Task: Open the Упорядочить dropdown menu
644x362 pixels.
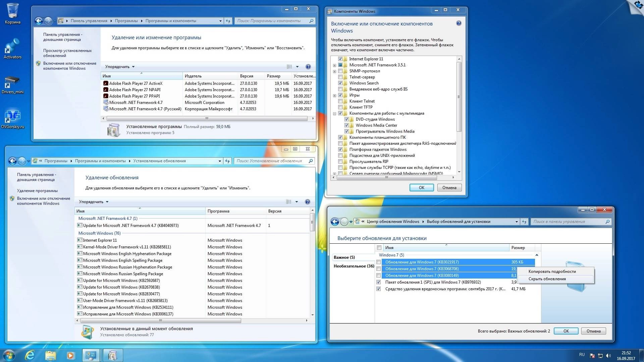Action: 119,67
